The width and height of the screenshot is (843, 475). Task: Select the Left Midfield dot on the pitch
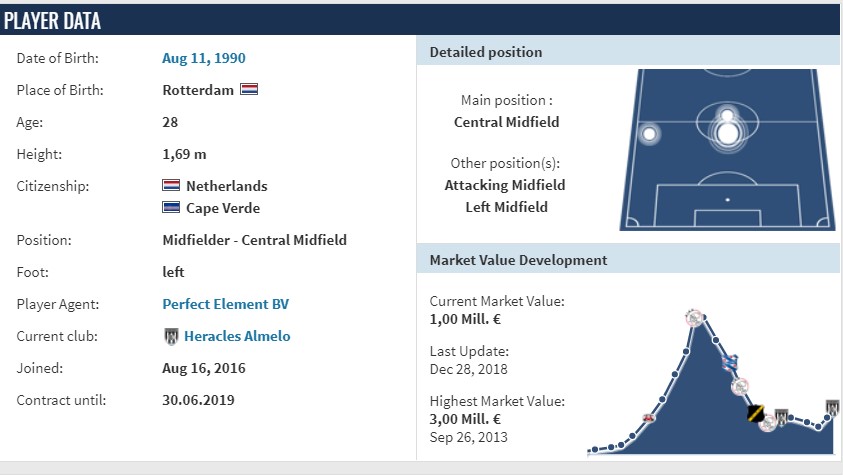[649, 133]
